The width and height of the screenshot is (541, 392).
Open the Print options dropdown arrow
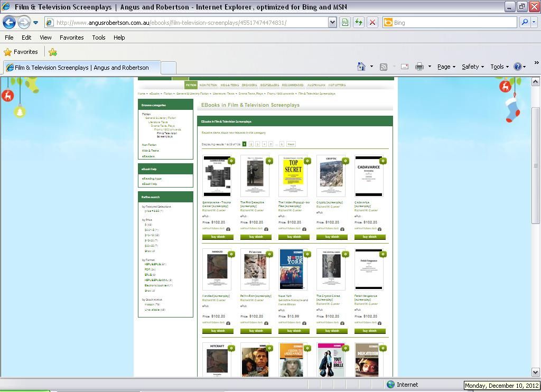click(x=430, y=67)
